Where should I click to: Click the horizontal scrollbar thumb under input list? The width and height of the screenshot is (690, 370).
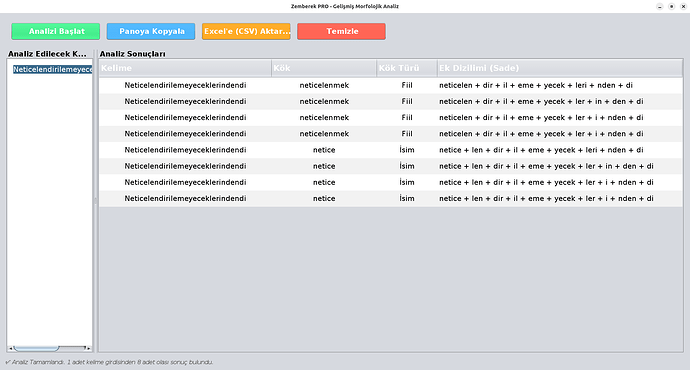(x=36, y=348)
